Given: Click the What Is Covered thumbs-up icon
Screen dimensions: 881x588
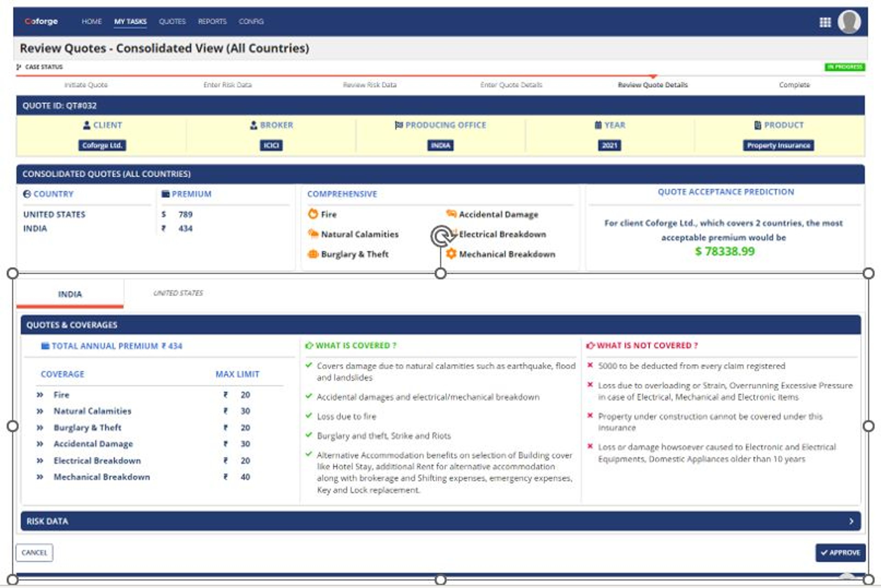Looking at the screenshot, I should pos(309,345).
